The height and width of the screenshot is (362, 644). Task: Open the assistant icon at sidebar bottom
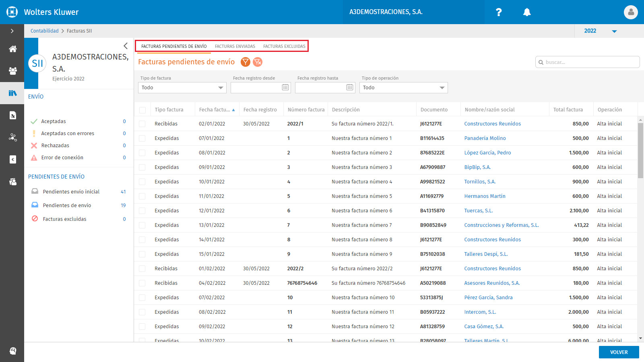[13, 351]
